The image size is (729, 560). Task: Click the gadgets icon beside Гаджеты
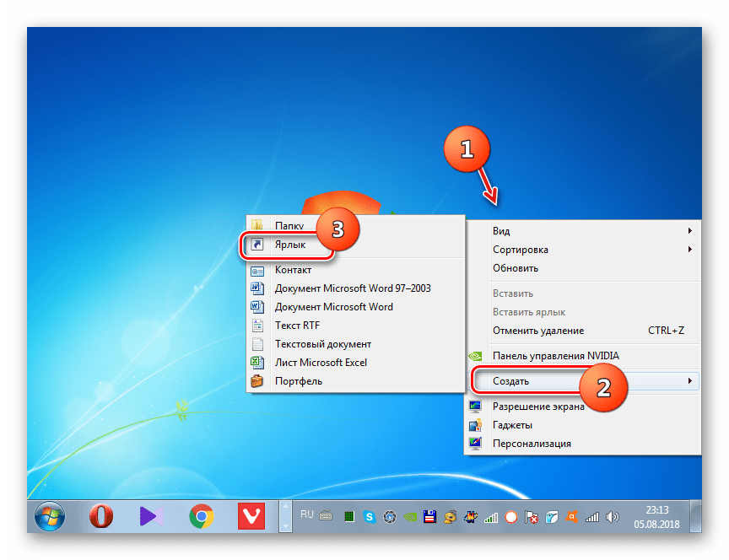pyautogui.click(x=475, y=425)
